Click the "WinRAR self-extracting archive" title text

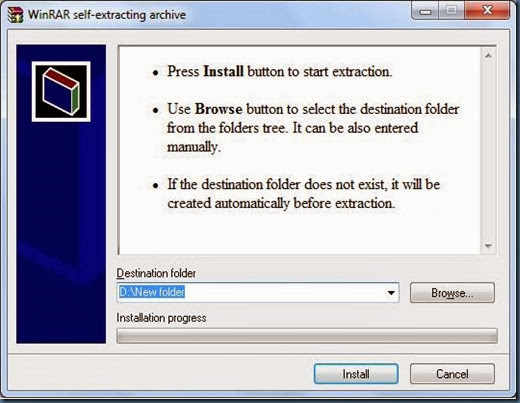pyautogui.click(x=107, y=15)
